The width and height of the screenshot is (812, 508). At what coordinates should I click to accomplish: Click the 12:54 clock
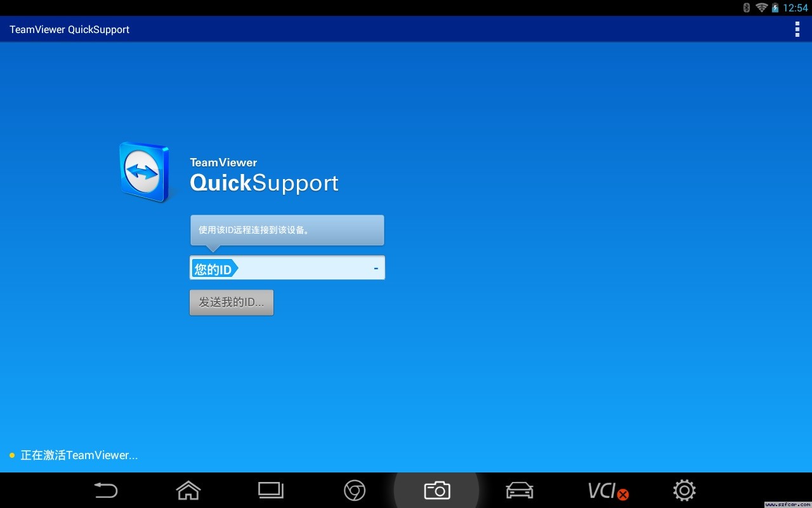coord(796,8)
